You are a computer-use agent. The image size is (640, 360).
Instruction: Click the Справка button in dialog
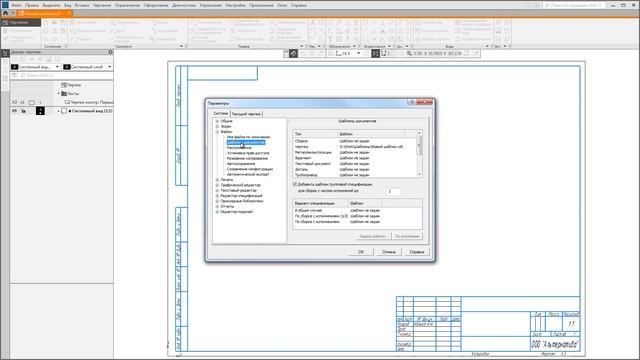click(x=417, y=252)
